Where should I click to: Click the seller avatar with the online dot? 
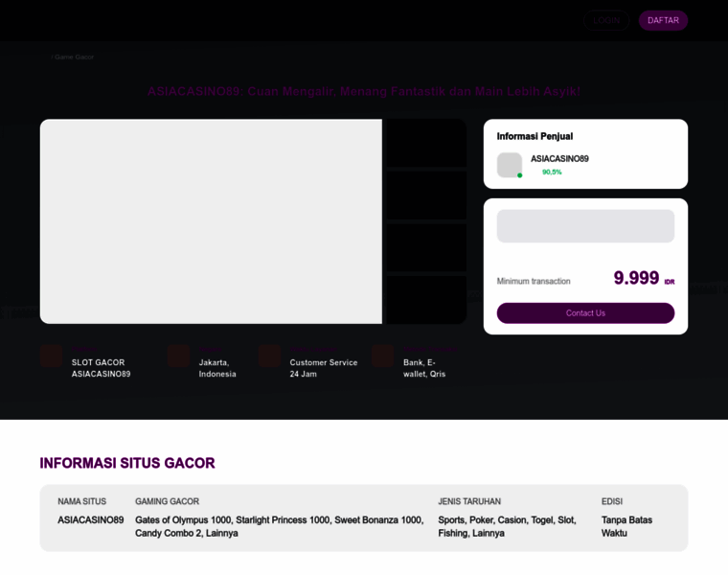tap(510, 165)
